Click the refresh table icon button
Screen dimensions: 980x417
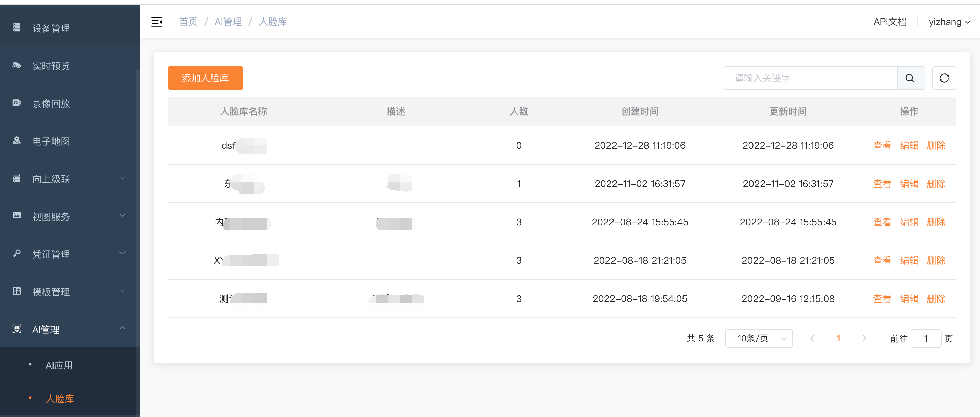point(944,78)
